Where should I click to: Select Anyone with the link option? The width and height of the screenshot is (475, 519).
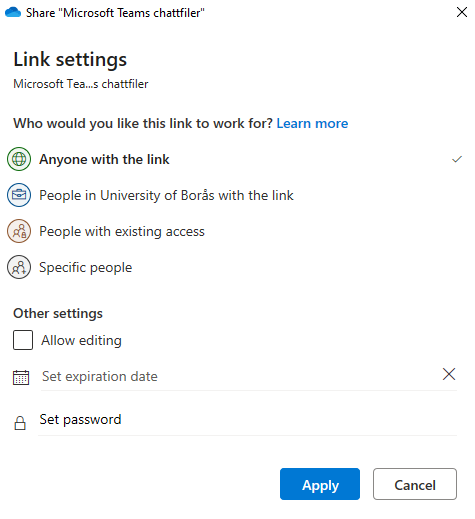[x=235, y=159]
